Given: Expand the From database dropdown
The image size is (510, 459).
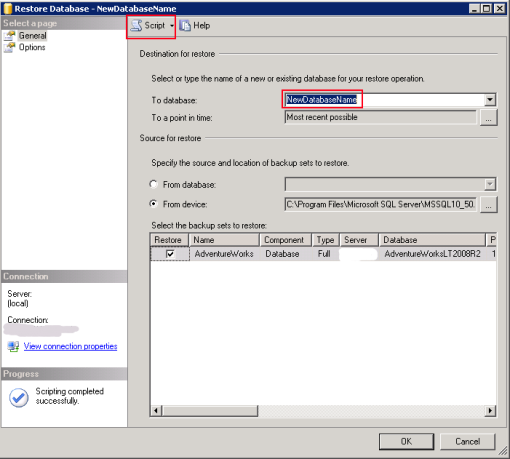Looking at the screenshot, I should click(x=490, y=184).
